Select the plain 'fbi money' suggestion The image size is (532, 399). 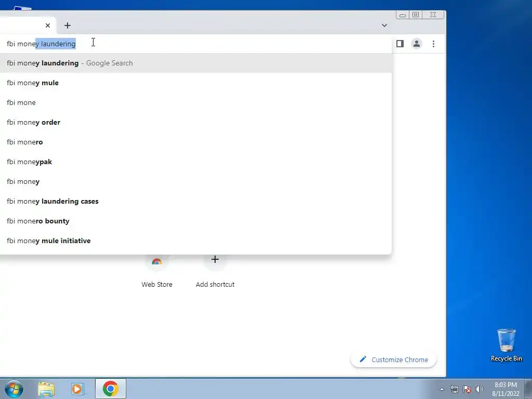point(196,181)
